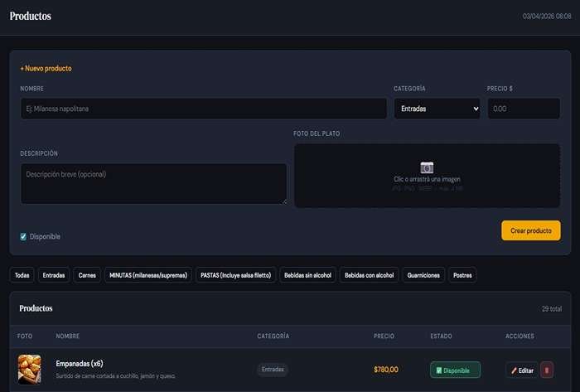The image size is (580, 392).
Task: Open the Categoría dropdown
Action: click(x=437, y=109)
